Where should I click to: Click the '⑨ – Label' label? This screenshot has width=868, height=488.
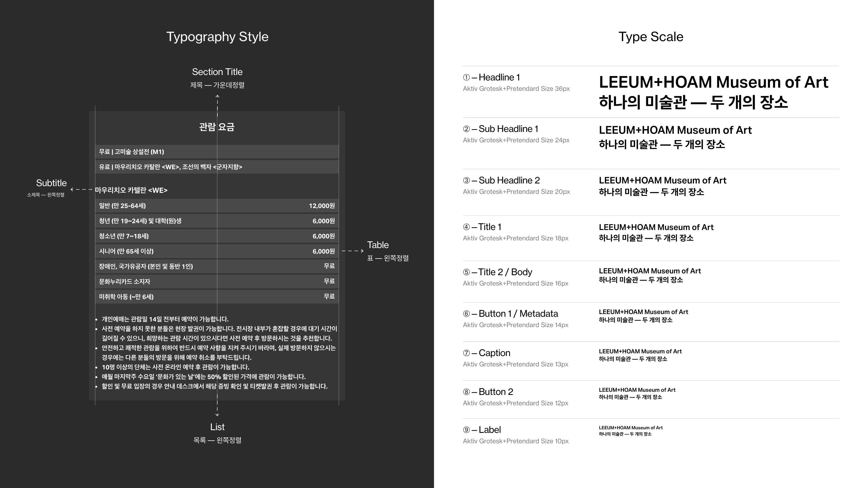click(x=482, y=430)
